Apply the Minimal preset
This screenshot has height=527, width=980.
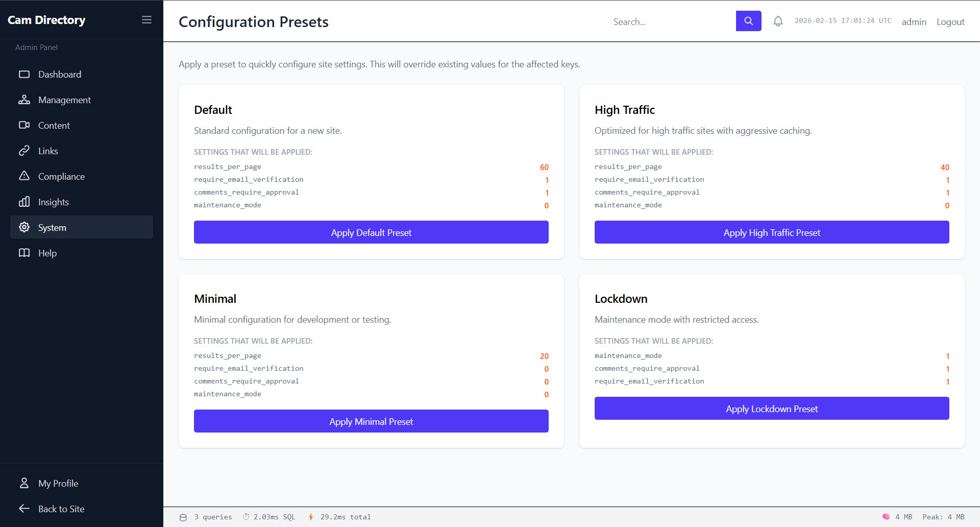[371, 421]
